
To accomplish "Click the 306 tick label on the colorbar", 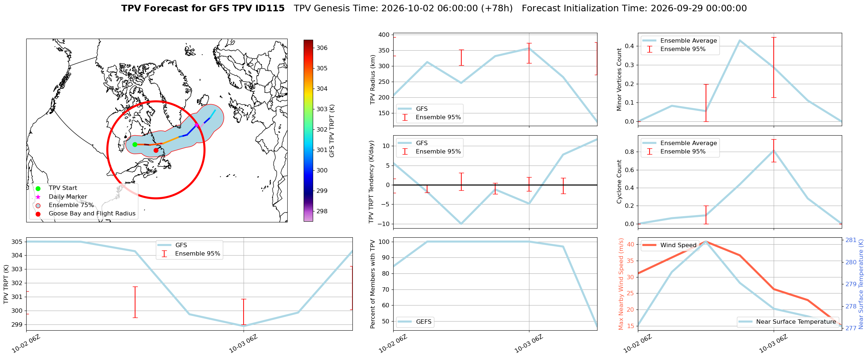I will pos(322,48).
